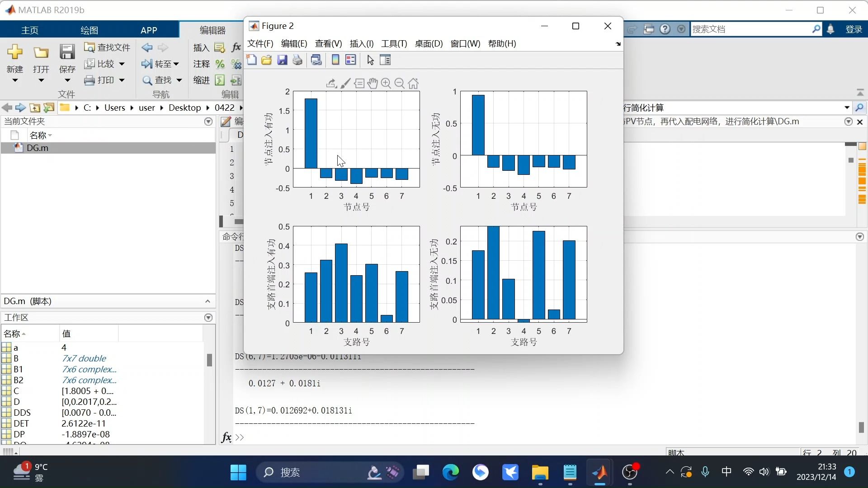Expand the 新建 (New) dropdown arrow
This screenshot has width=868, height=488.
tap(15, 80)
